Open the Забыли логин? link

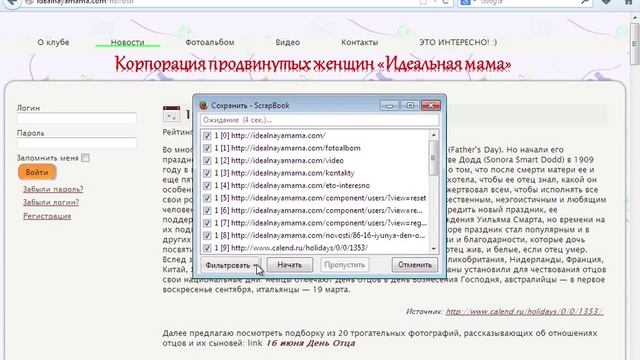51,202
